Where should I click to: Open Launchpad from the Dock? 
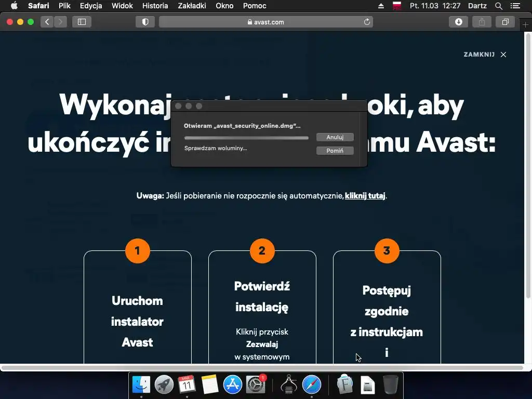click(x=164, y=385)
